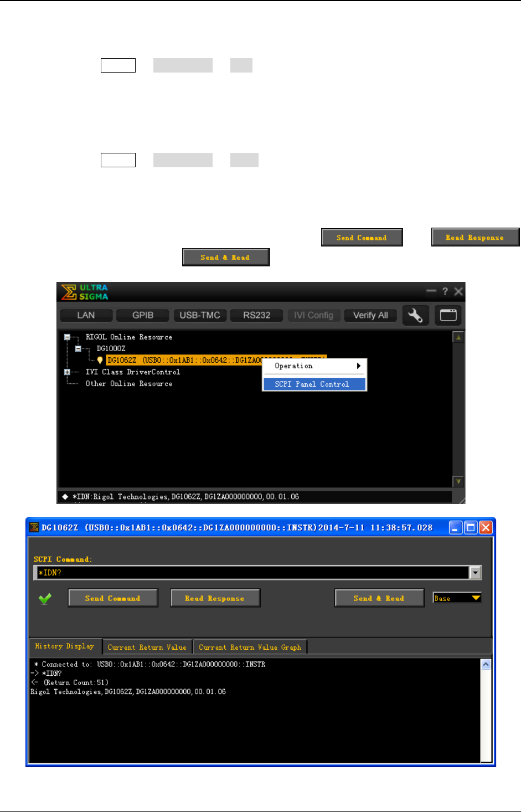Click the Send & Read button image in document text

pos(226,257)
